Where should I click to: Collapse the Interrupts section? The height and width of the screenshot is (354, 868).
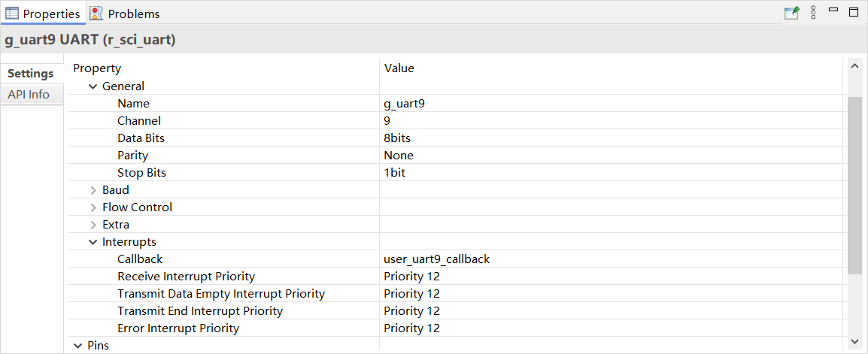point(93,242)
